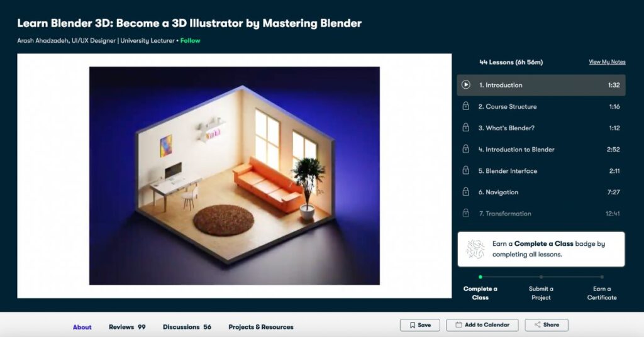Click 'Earn a Complete a Class badge' message

coord(548,249)
